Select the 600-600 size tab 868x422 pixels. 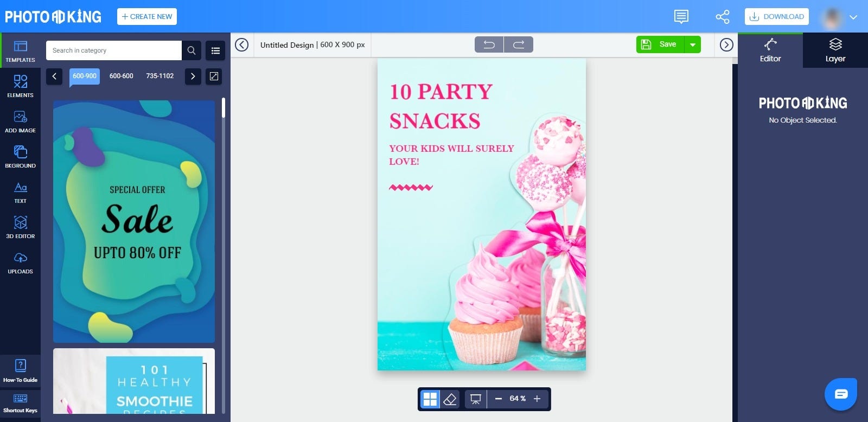pos(122,76)
